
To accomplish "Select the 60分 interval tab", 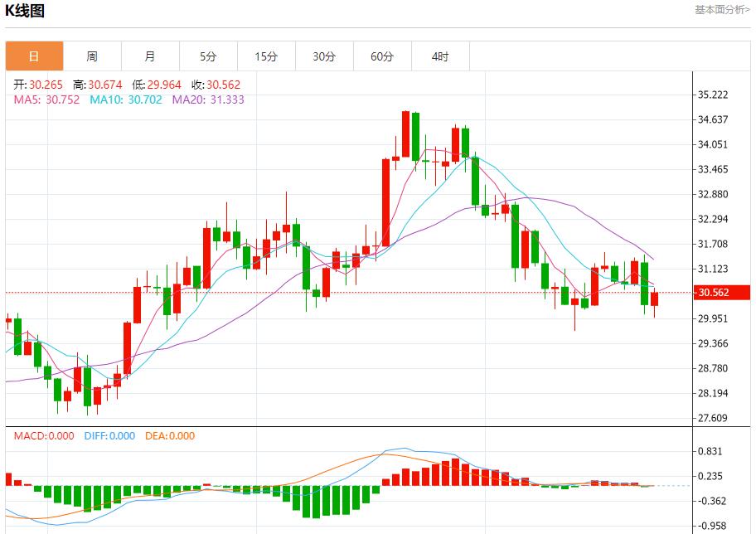I will pos(382,56).
